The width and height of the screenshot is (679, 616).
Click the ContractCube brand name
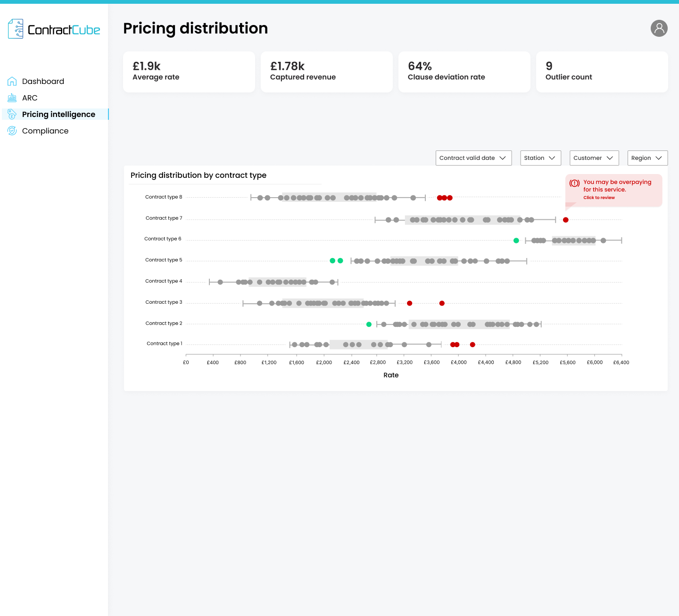[x=64, y=30]
